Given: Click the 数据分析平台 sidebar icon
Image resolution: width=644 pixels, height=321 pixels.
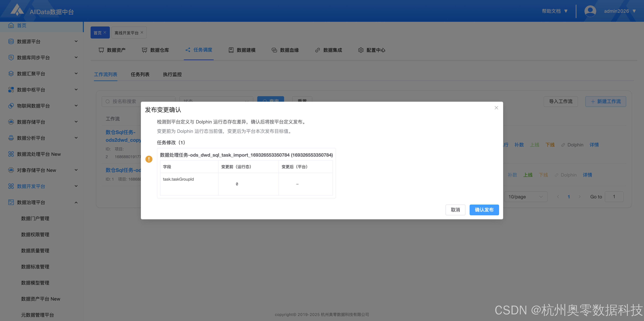Looking at the screenshot, I should pyautogui.click(x=11, y=138).
